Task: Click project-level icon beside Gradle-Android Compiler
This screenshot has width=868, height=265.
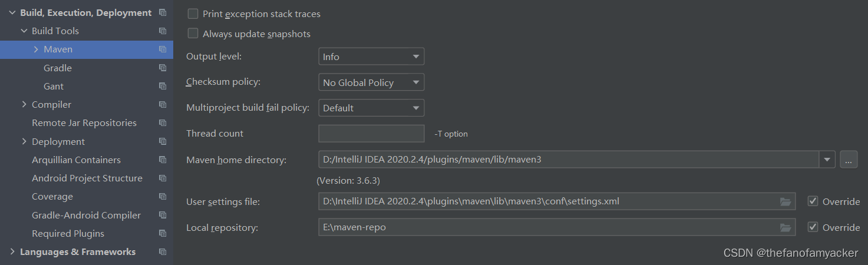Action: click(163, 215)
